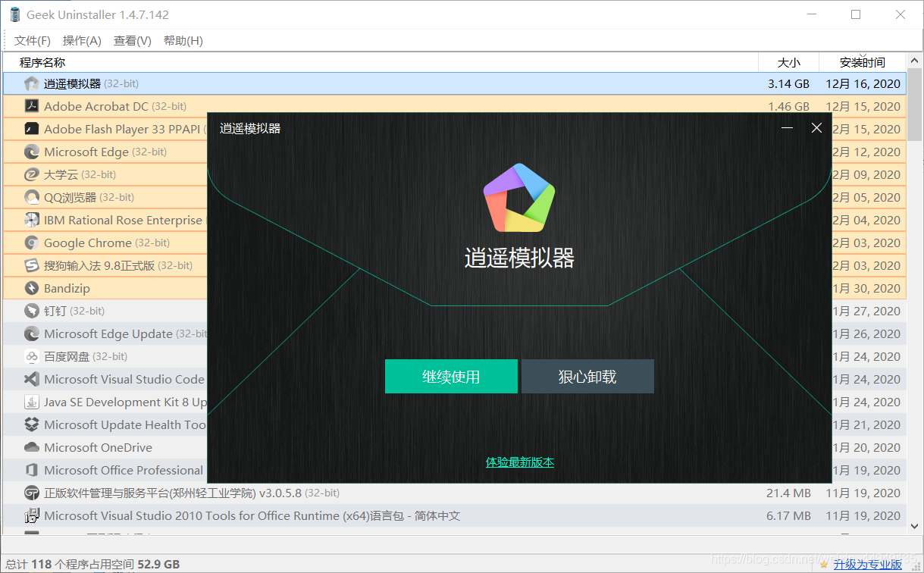Screen dimensions: 924x573
Task: Click the Visual Studio 2010 Tools 语言包 icon
Action: pos(31,515)
